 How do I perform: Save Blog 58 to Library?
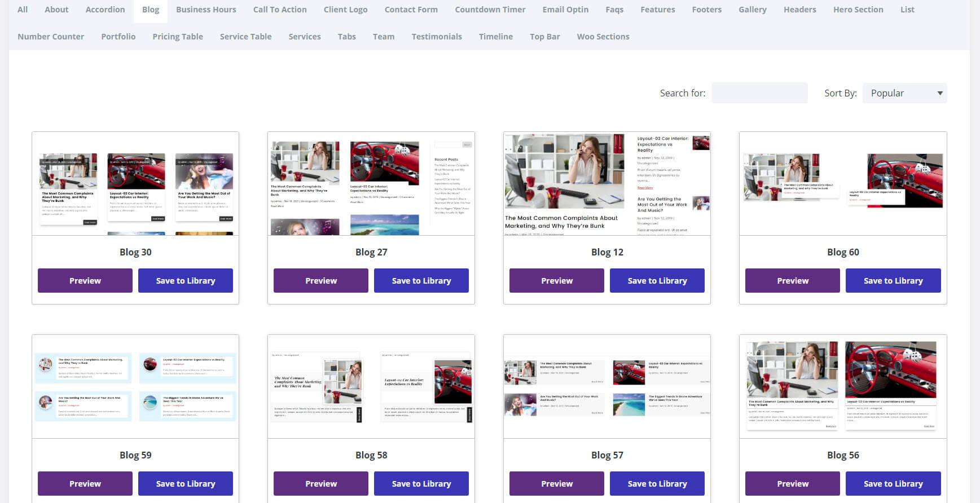[x=421, y=484]
